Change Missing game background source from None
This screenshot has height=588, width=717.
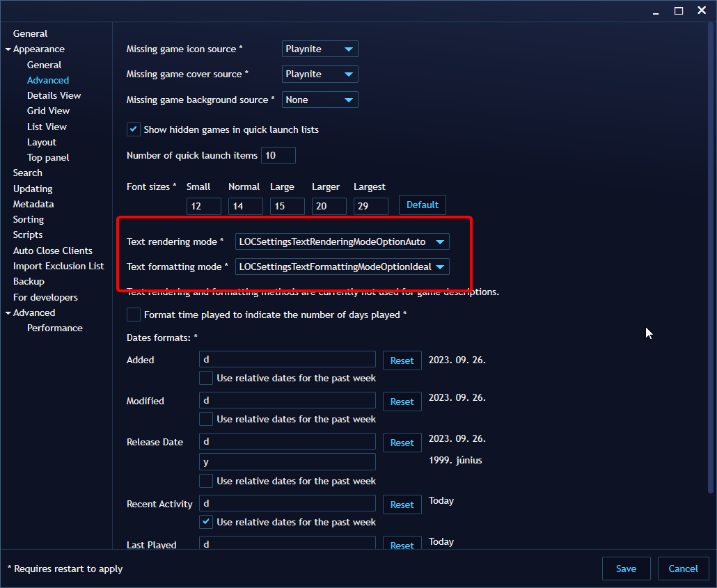320,100
